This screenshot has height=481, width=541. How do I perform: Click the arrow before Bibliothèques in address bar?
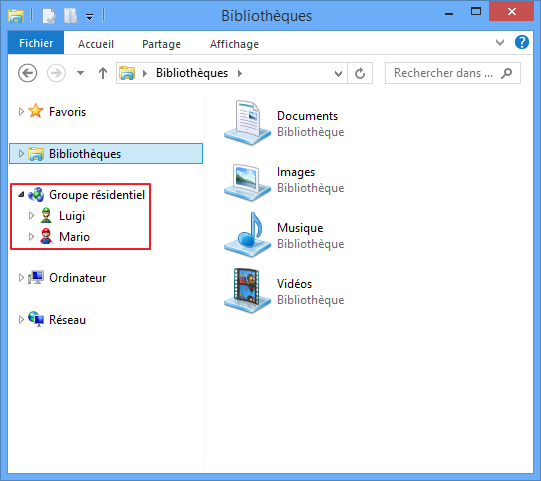point(145,73)
